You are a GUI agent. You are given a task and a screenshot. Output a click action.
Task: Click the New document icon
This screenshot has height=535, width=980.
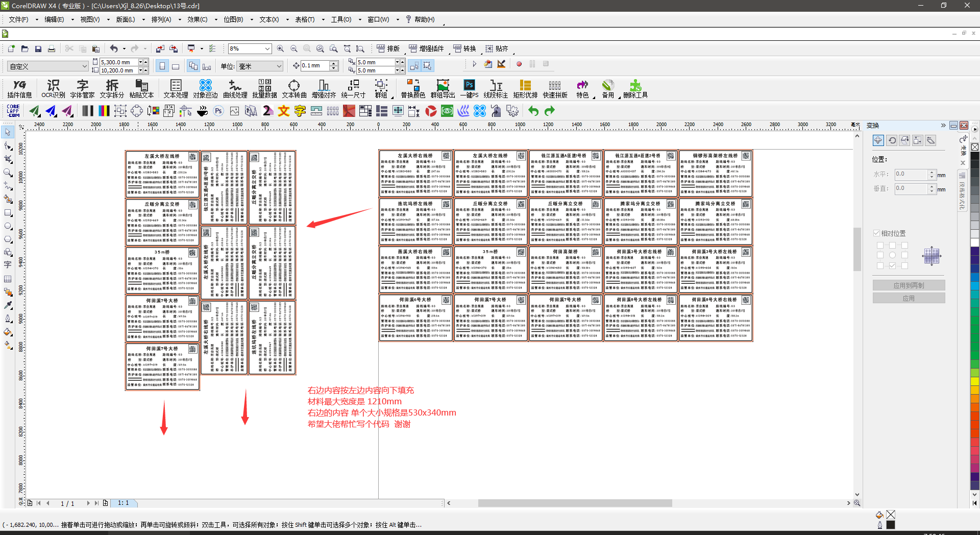11,48
